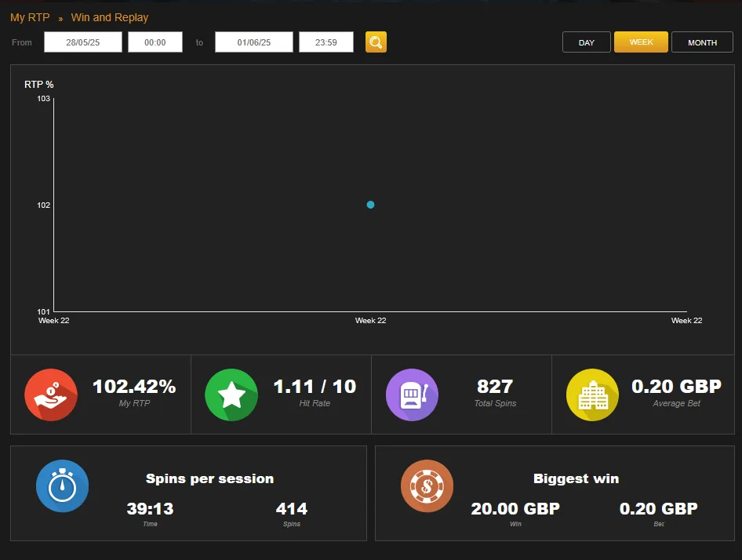Click the 414 spins value

292,509
